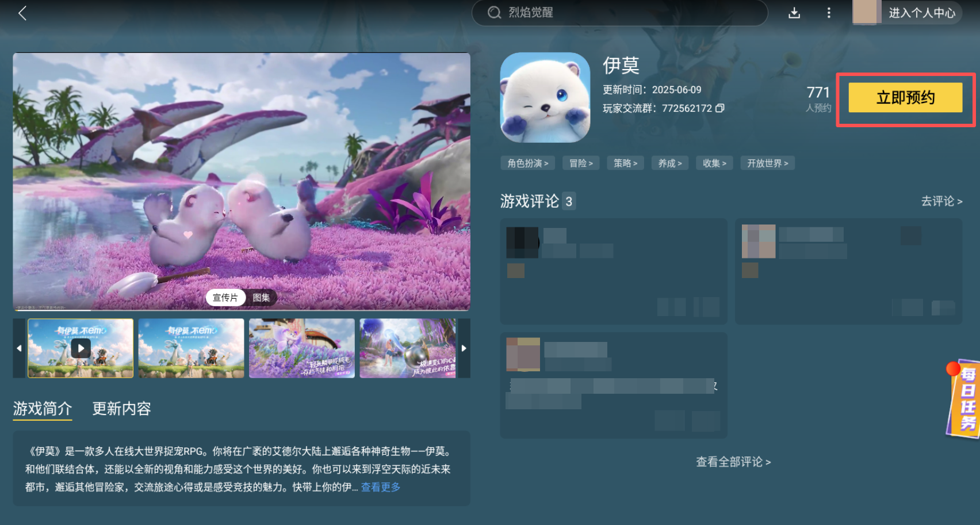The width and height of the screenshot is (980, 525).
Task: Open the three-dot more options menu
Action: 828,13
